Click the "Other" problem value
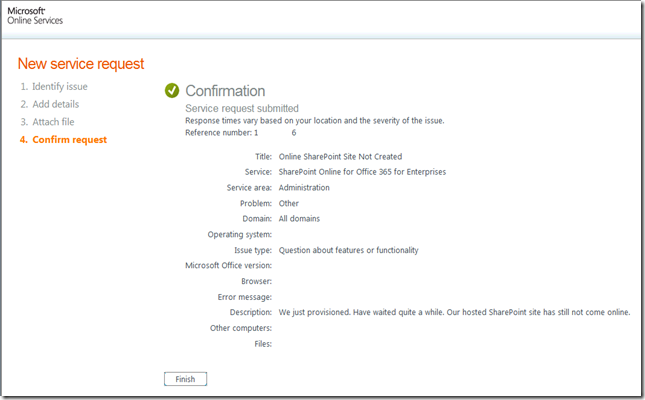Viewport: 645px width, 400px height. point(289,203)
